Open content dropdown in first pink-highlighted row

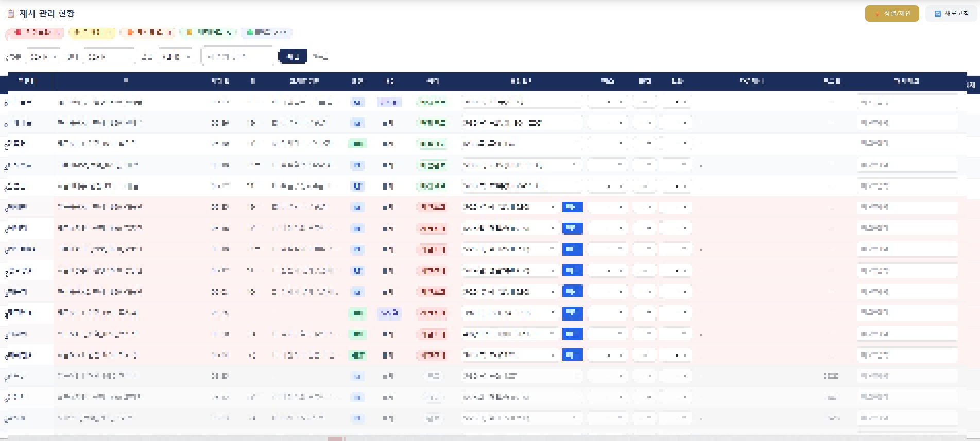click(x=510, y=207)
